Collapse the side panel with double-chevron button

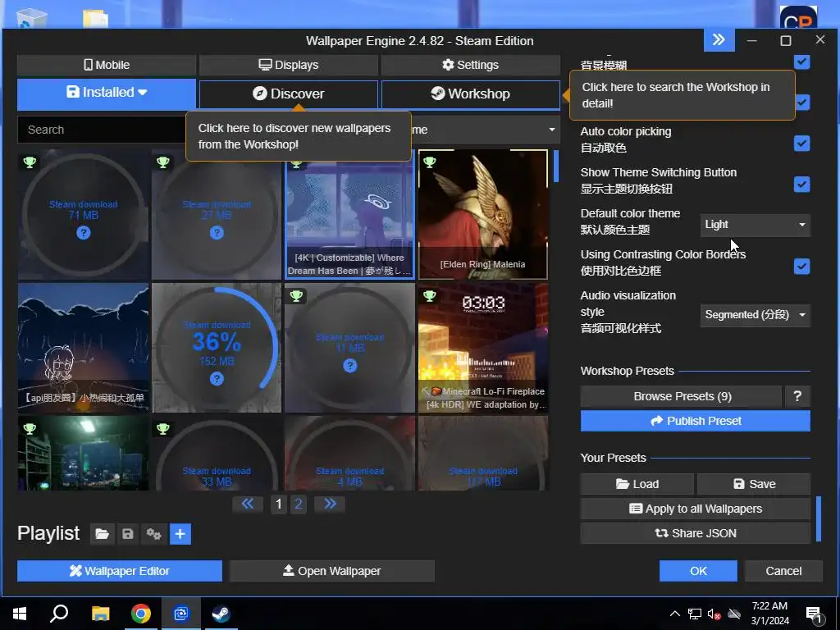(x=719, y=40)
